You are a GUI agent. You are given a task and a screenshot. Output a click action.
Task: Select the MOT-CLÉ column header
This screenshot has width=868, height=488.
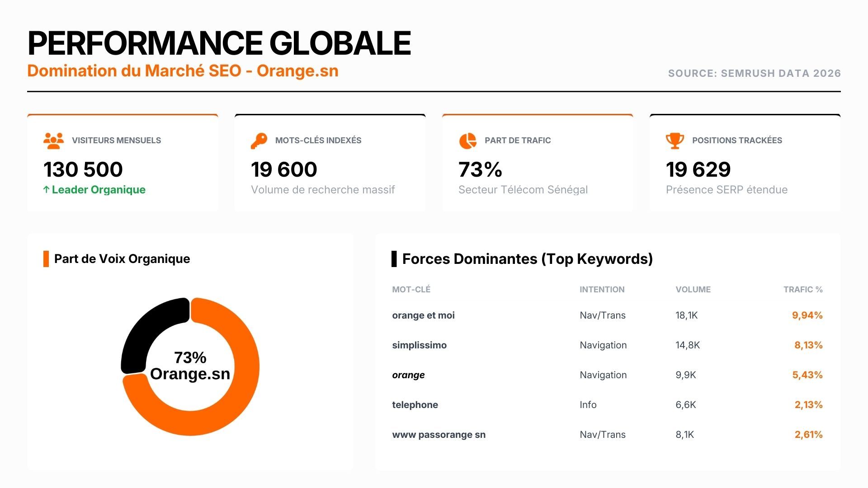411,290
